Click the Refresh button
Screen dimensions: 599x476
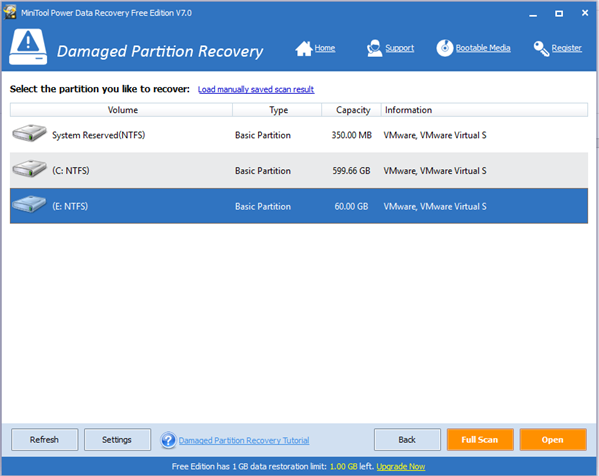45,440
